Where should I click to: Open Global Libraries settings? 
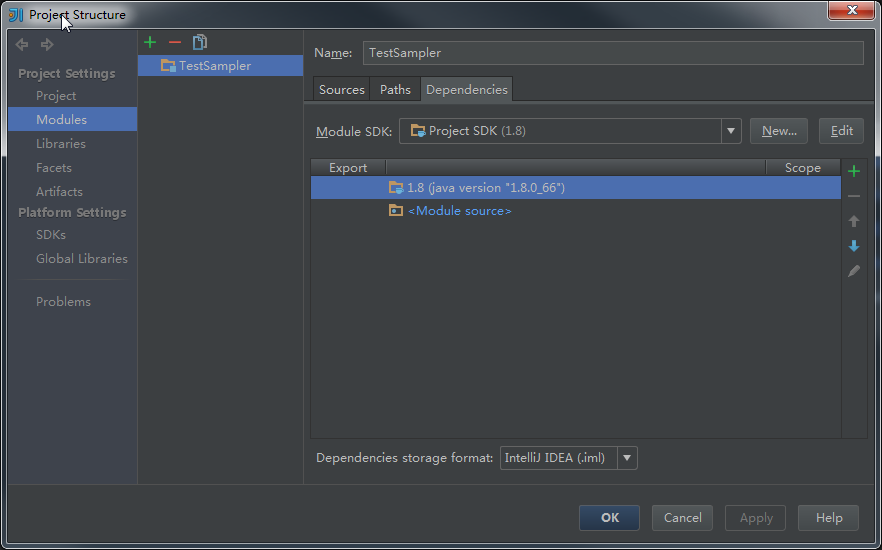(x=82, y=259)
